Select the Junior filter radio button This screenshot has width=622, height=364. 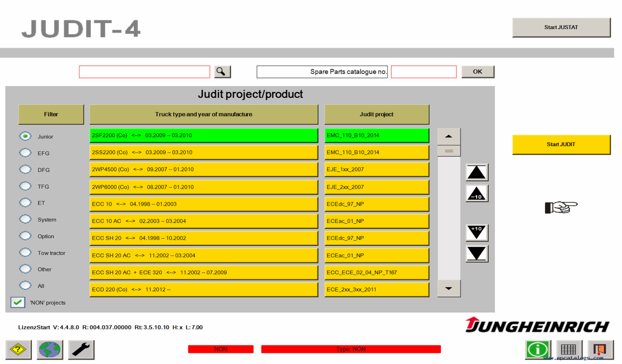(25, 136)
